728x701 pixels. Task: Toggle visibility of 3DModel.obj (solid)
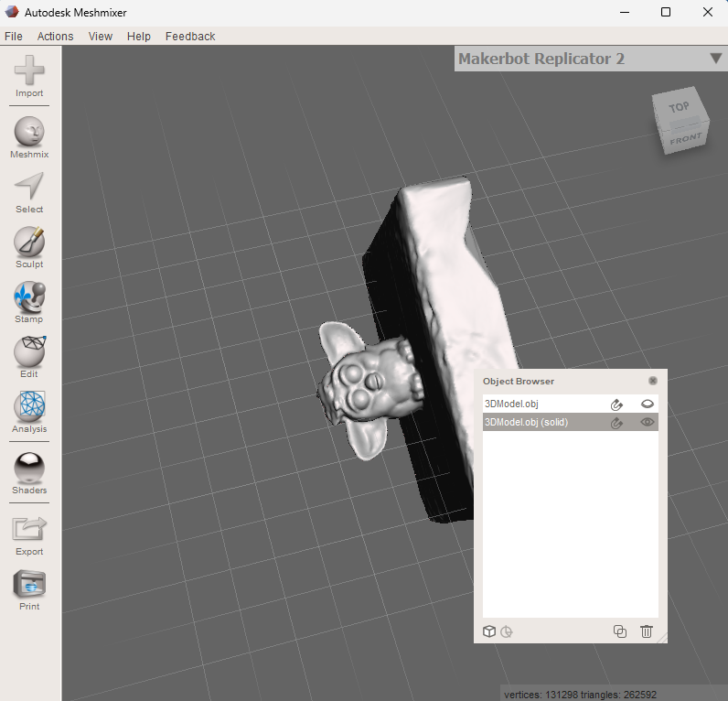pyautogui.click(x=648, y=422)
